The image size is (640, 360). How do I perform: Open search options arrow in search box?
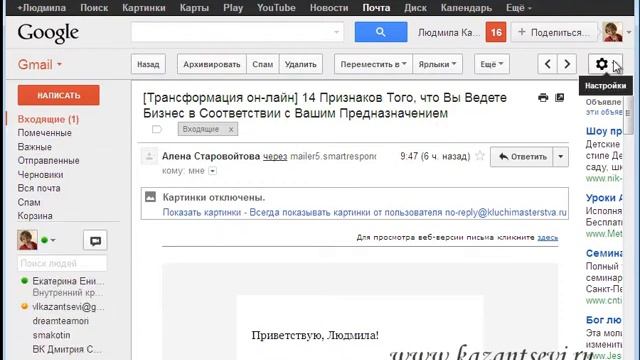[x=336, y=32]
